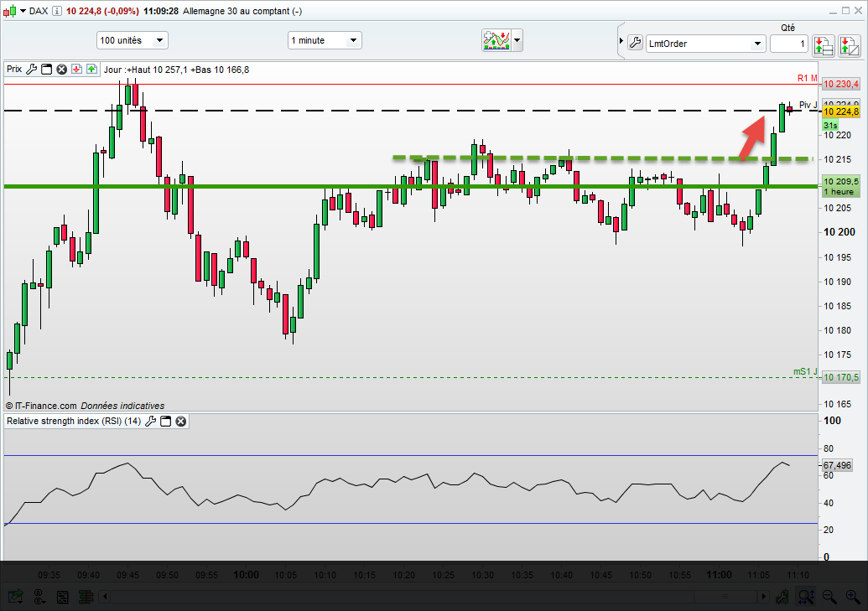The width and height of the screenshot is (868, 611).
Task: Click the chart export icon in bottom toolbar
Action: click(15, 597)
